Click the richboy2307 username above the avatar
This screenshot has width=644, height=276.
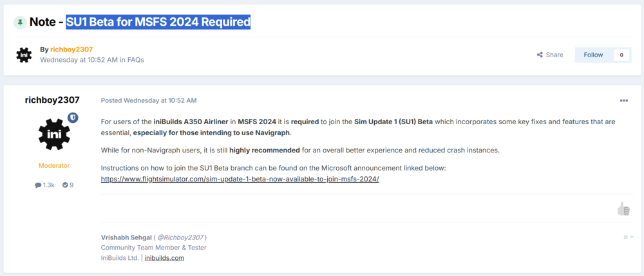coord(52,100)
